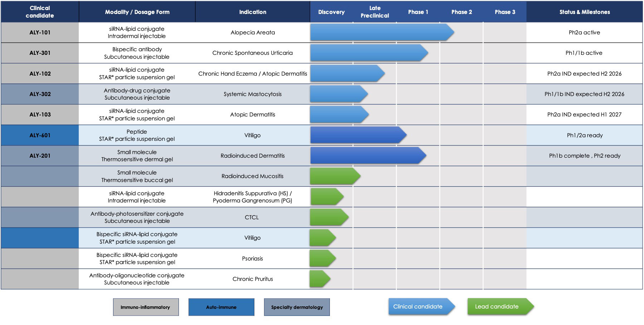Select the ALY-601 candidate cell

[40, 135]
